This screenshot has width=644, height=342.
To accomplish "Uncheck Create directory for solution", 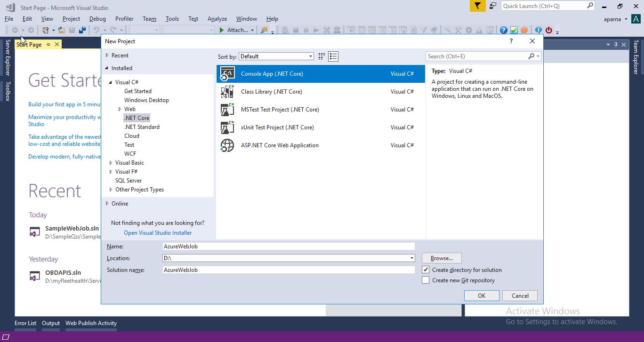I will 426,270.
